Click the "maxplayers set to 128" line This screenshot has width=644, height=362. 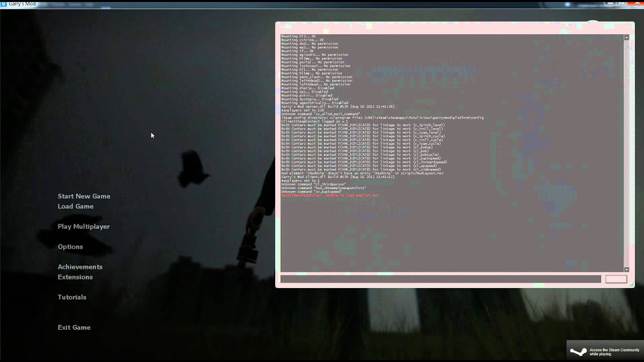[x=302, y=110]
